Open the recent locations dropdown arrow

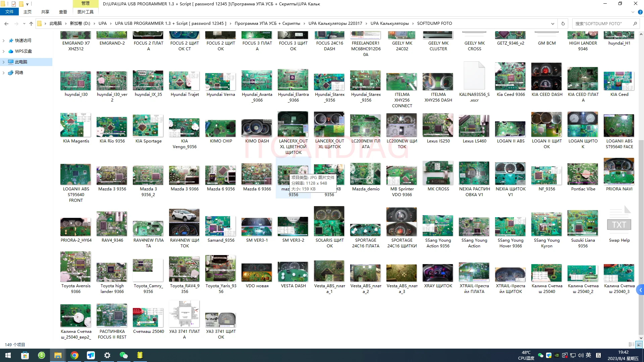point(24,23)
